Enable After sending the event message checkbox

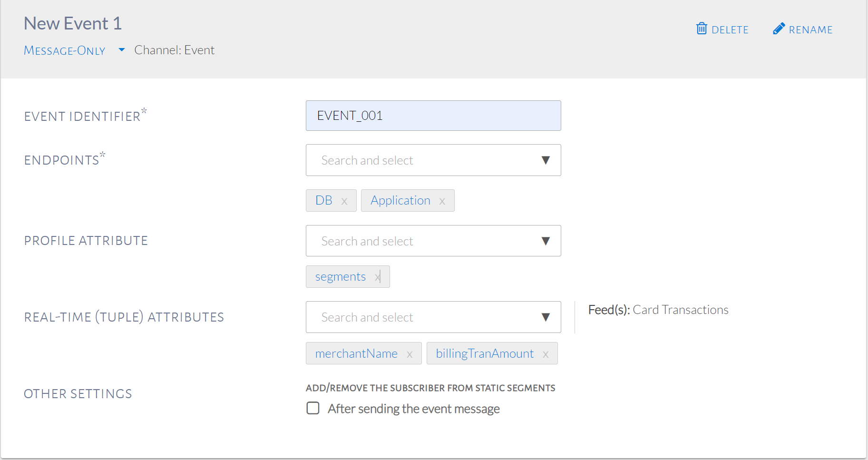[x=313, y=408]
